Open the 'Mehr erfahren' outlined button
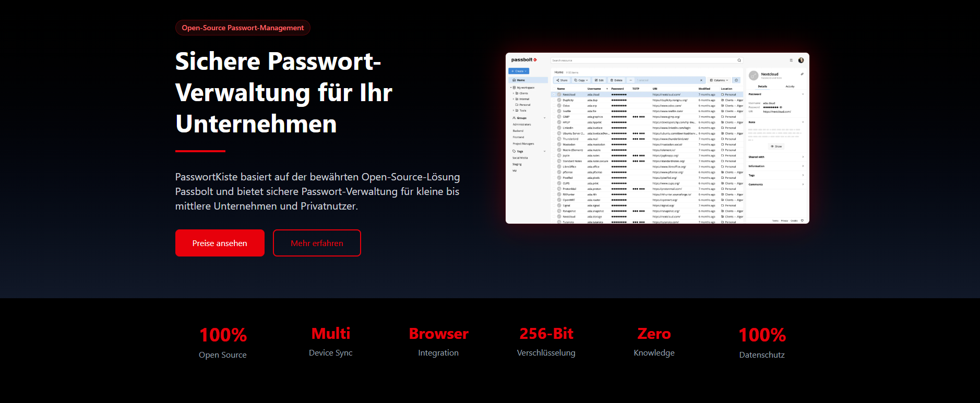The image size is (980, 403). point(317,243)
